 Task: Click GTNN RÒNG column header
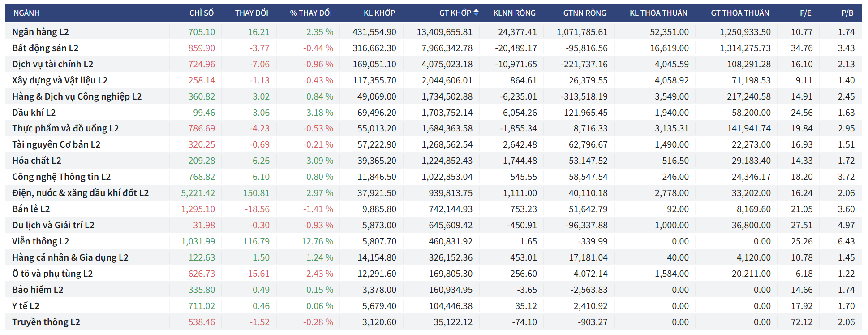pos(584,13)
